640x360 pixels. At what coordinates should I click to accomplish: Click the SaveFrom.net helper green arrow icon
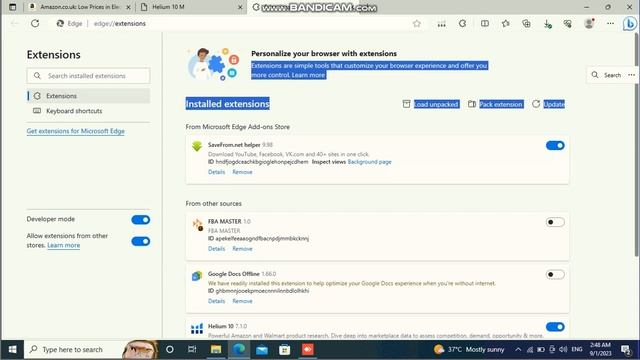click(197, 146)
